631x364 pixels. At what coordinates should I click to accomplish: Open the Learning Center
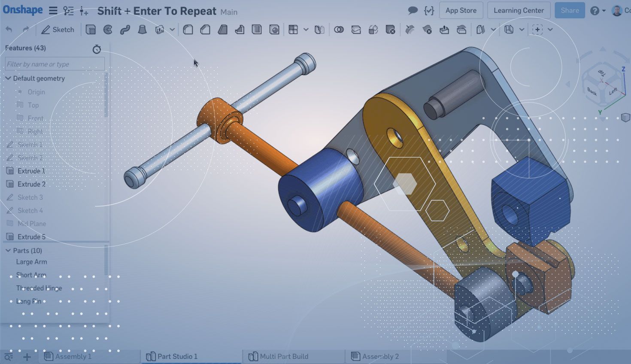pyautogui.click(x=519, y=11)
